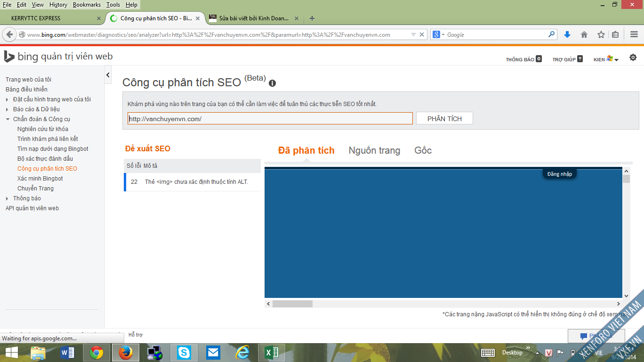Screen dimensions: 644x362
Task: Open Trình khám phá liên kết
Action: point(48,139)
